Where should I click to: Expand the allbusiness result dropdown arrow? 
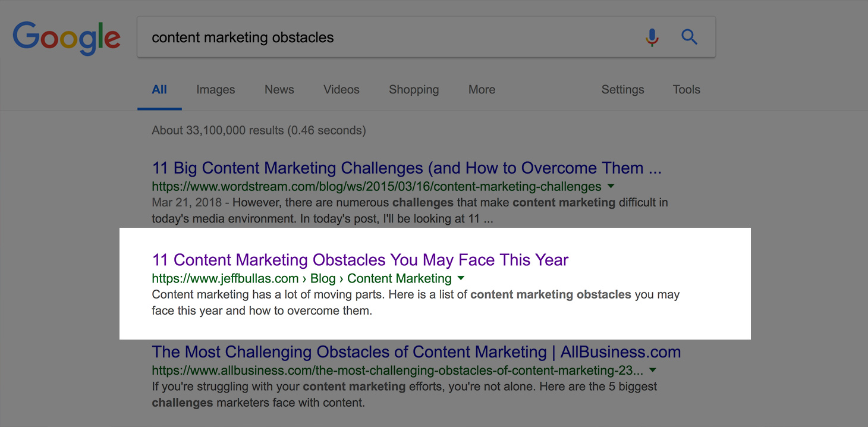tap(653, 371)
